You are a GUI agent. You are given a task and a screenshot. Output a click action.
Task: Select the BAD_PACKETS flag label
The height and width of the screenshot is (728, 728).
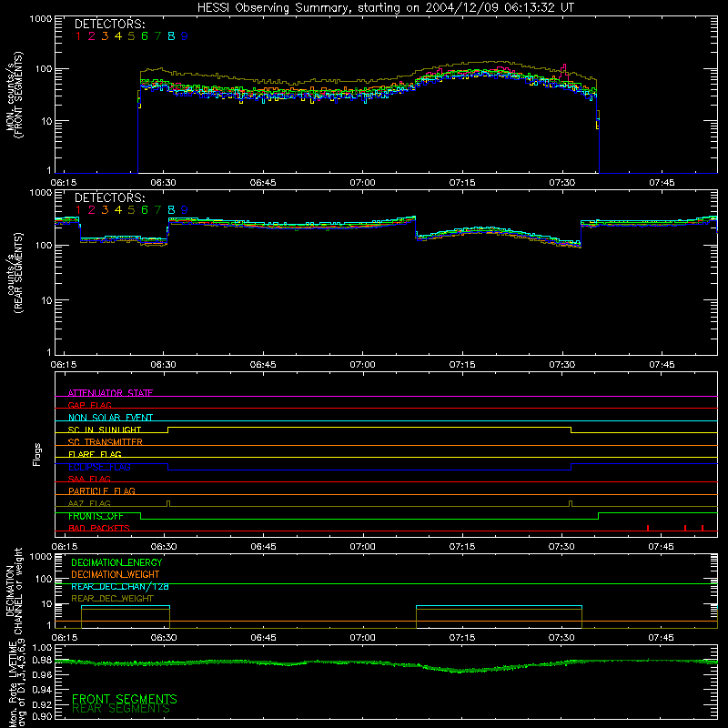pyautogui.click(x=99, y=528)
